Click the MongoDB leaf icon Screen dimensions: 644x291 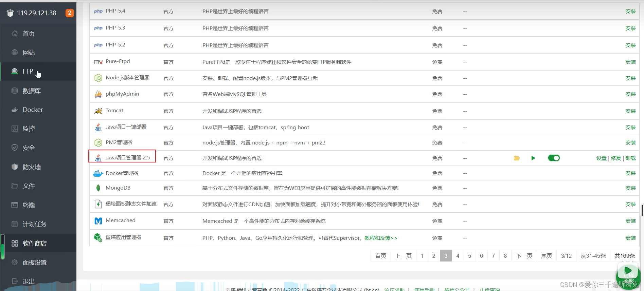point(98,188)
